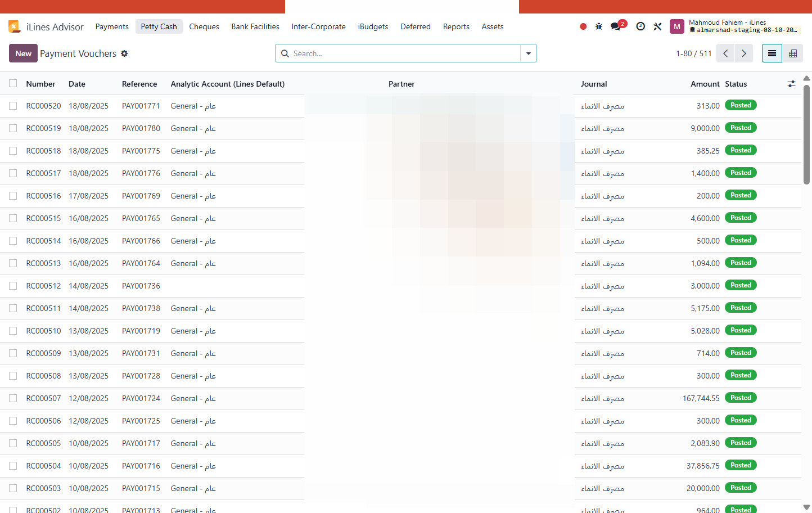Sort by the Amount column header
Viewport: 812px width, 513px height.
tap(705, 84)
